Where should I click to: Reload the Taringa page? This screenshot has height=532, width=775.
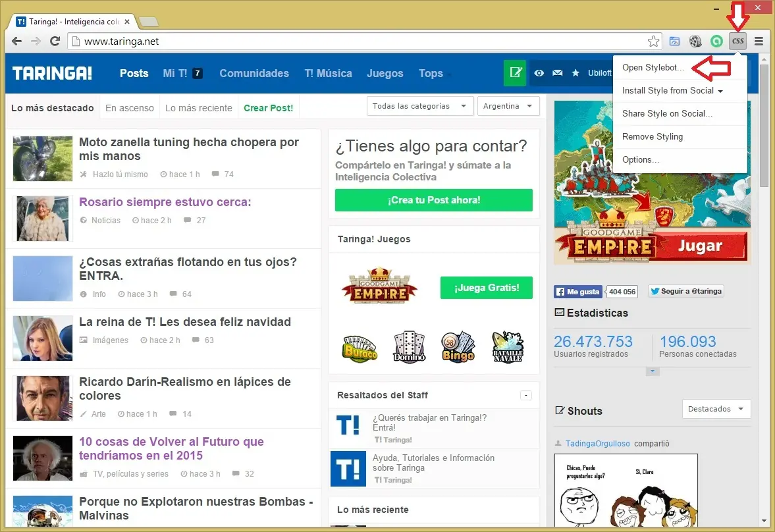[x=55, y=41]
